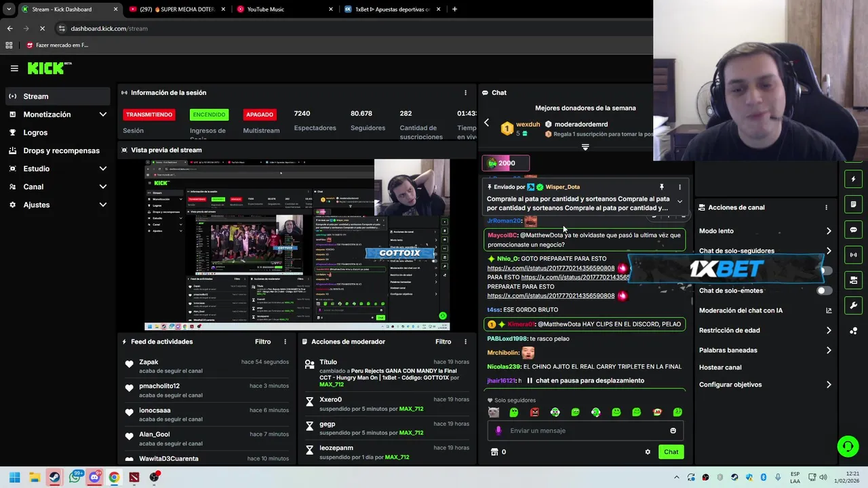Viewport: 868px width, 488px height.
Task: Toggle Chat de solo-emotes switch
Action: click(824, 291)
